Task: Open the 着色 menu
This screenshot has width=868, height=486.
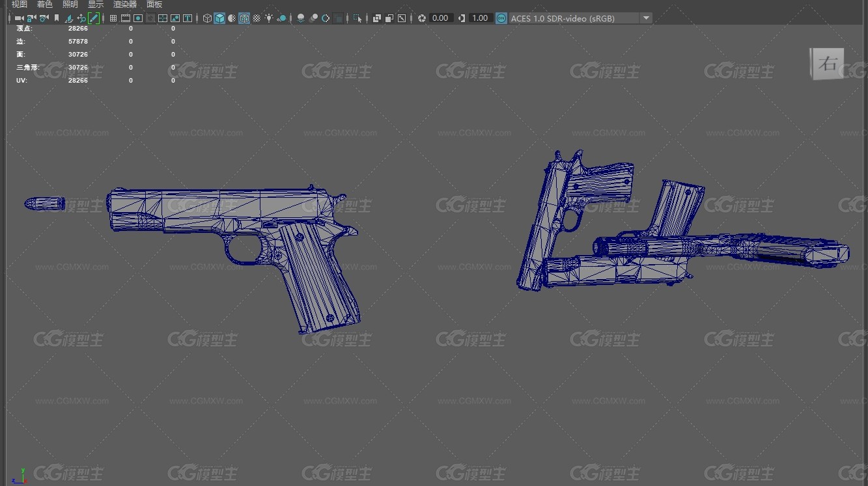Action: [45, 5]
